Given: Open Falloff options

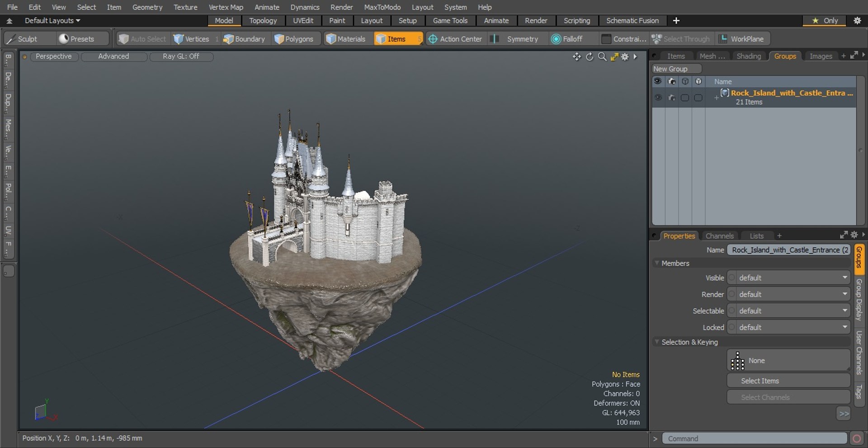Looking at the screenshot, I should pyautogui.click(x=572, y=39).
